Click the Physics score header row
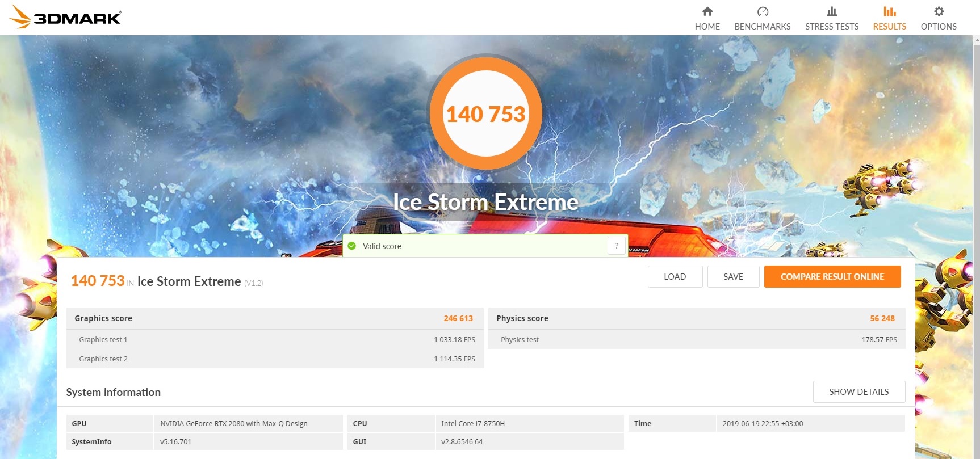980x459 pixels. click(x=696, y=318)
